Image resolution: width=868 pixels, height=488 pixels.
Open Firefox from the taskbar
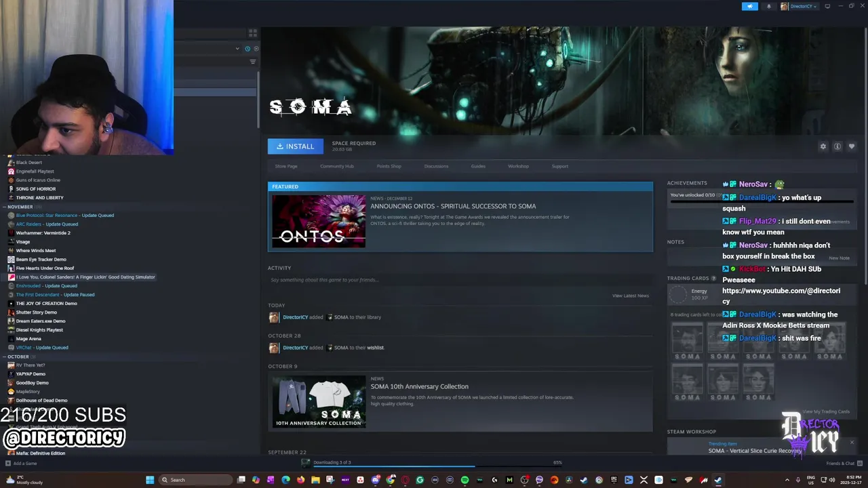point(300,480)
